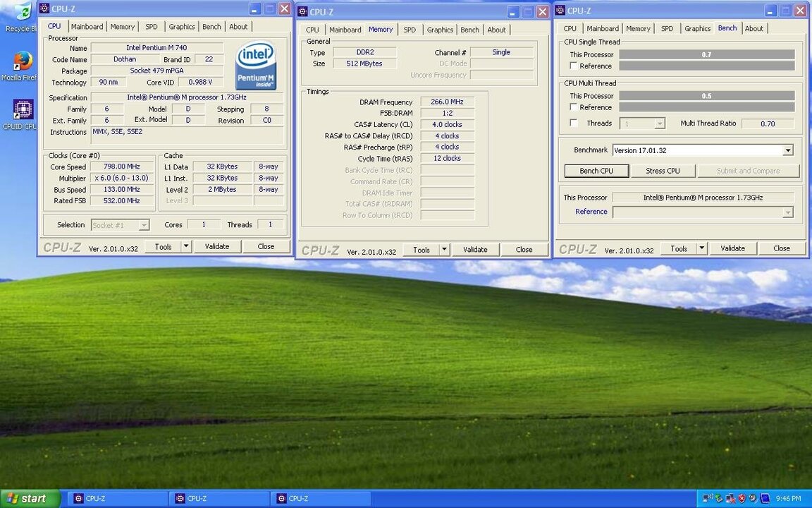Tick the Threads checkbox in Bench window
Image resolution: width=812 pixels, height=508 pixels.
pyautogui.click(x=573, y=123)
